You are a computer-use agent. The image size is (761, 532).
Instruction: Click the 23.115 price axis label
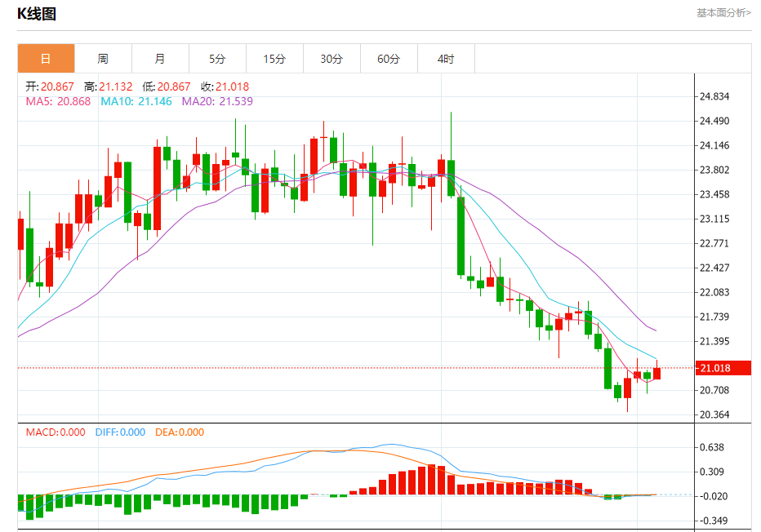[714, 219]
